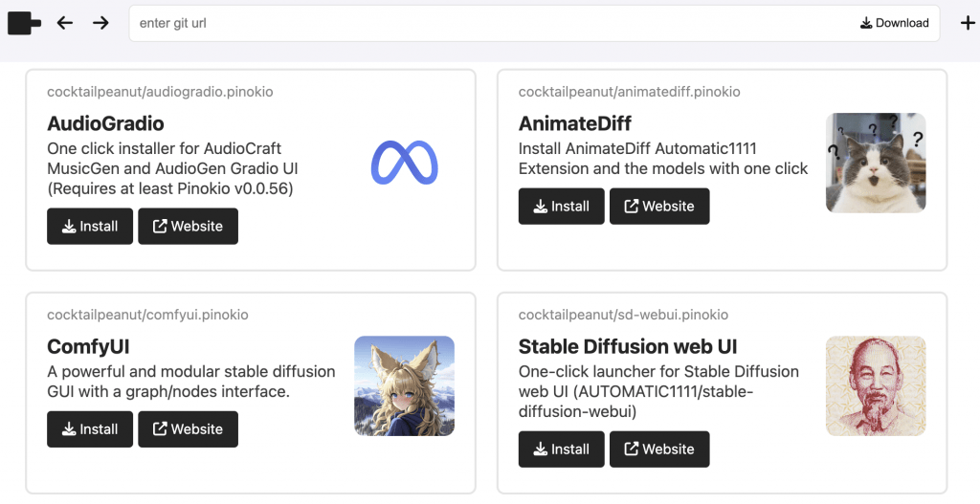Go forward with the right arrow

click(x=100, y=23)
